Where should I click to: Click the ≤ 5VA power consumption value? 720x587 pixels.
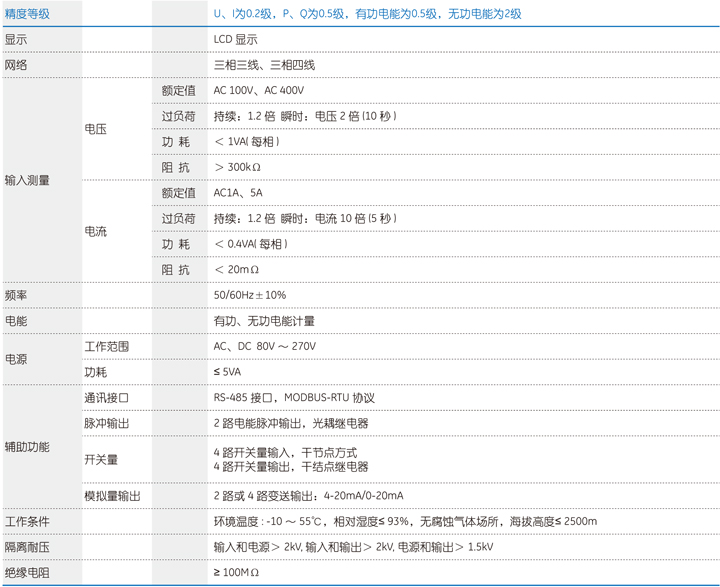pyautogui.click(x=228, y=371)
